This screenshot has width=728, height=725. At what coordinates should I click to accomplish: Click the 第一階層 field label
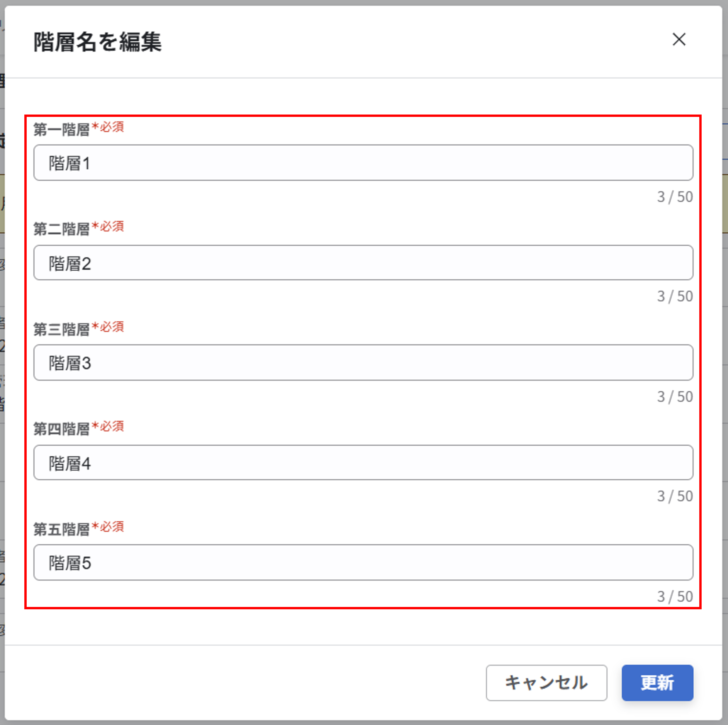tap(62, 129)
